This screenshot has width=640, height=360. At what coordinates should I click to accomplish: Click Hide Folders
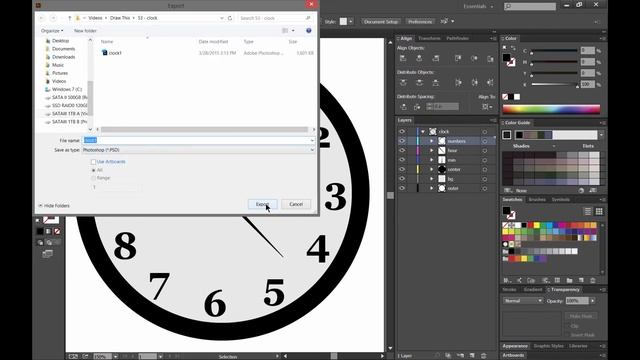click(54, 206)
